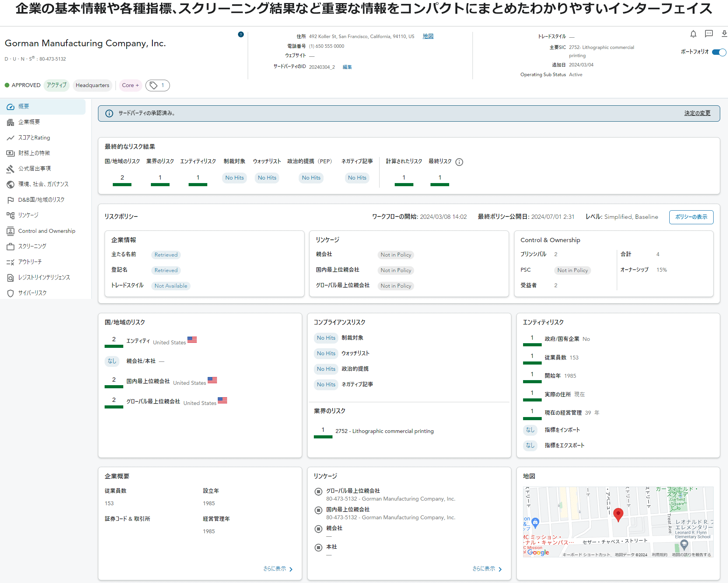Click 利用規約 on the map footer
The height and width of the screenshot is (583, 728).
[660, 555]
